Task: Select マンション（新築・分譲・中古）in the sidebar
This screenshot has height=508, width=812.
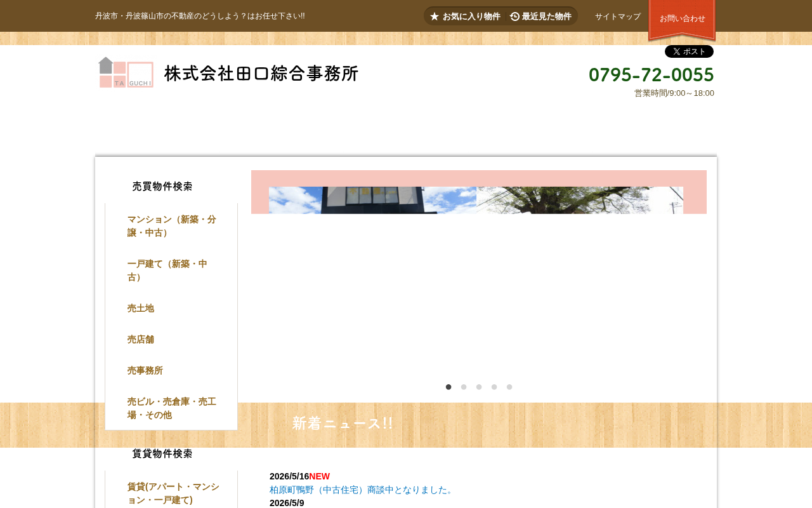Action: (171, 226)
